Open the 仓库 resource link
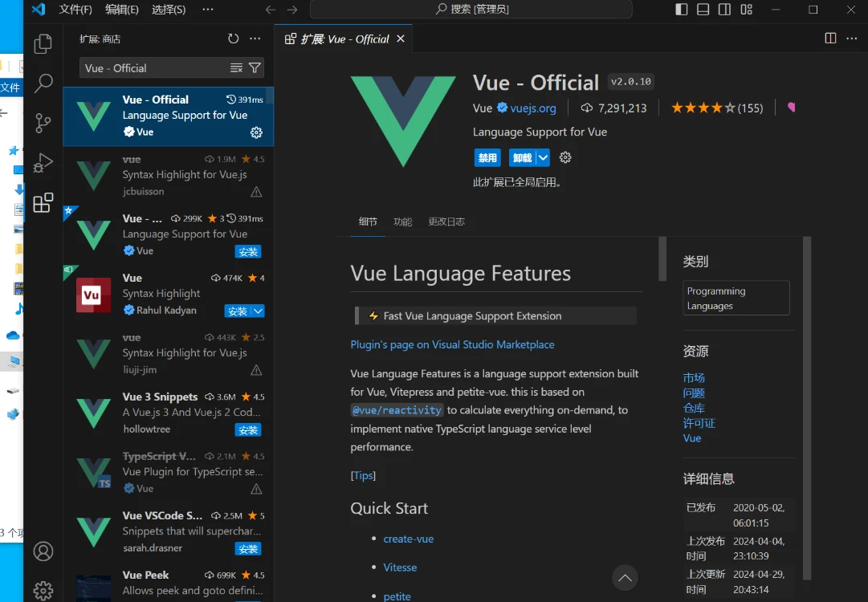This screenshot has height=602, width=868. 694,408
